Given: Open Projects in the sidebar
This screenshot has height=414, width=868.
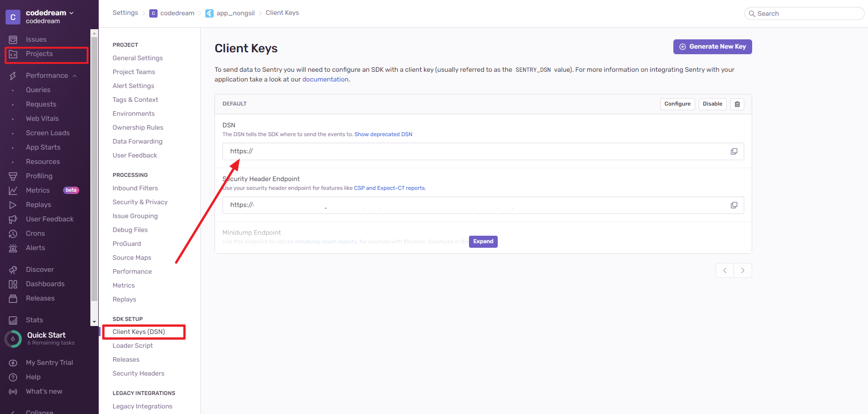Looking at the screenshot, I should [39, 54].
